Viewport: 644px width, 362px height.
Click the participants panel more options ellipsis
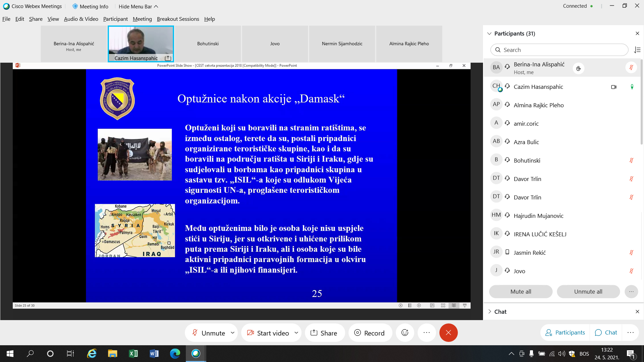631,292
